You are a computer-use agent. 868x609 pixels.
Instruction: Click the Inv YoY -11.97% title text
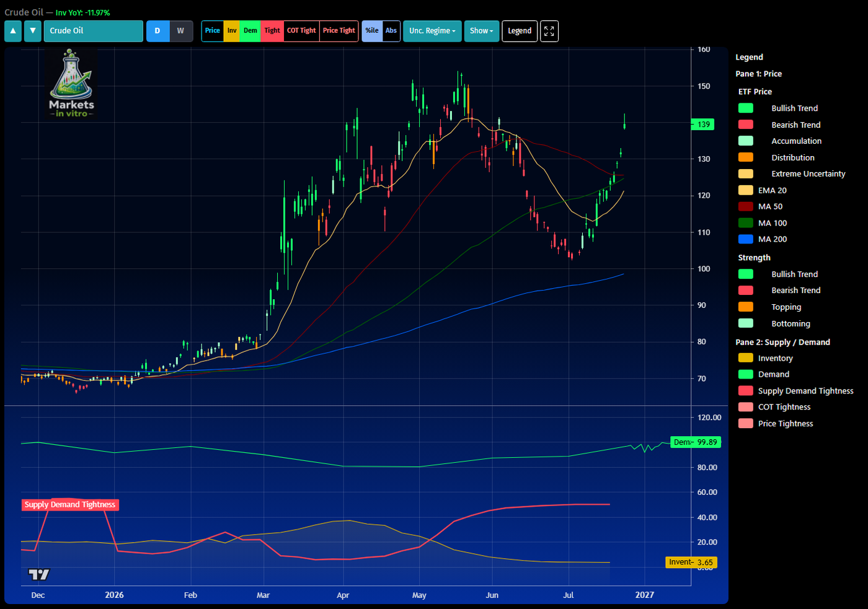point(83,12)
